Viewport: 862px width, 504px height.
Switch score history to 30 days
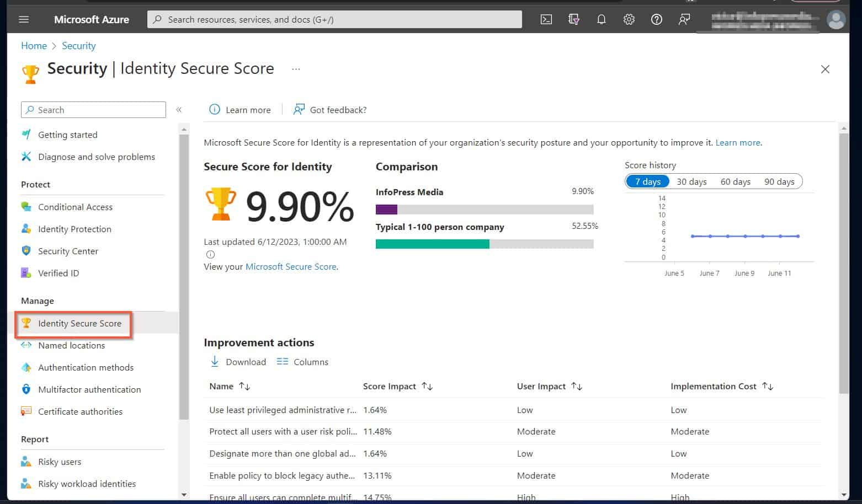point(691,181)
